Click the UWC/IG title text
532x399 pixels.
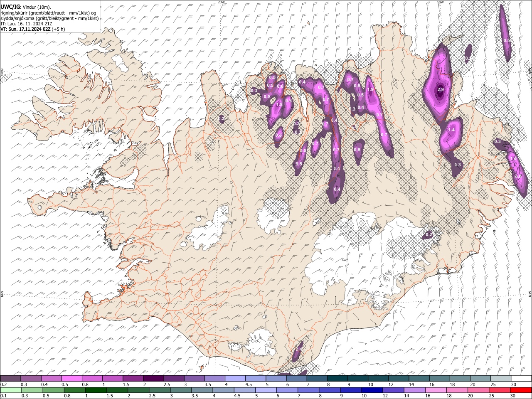click(x=10, y=7)
